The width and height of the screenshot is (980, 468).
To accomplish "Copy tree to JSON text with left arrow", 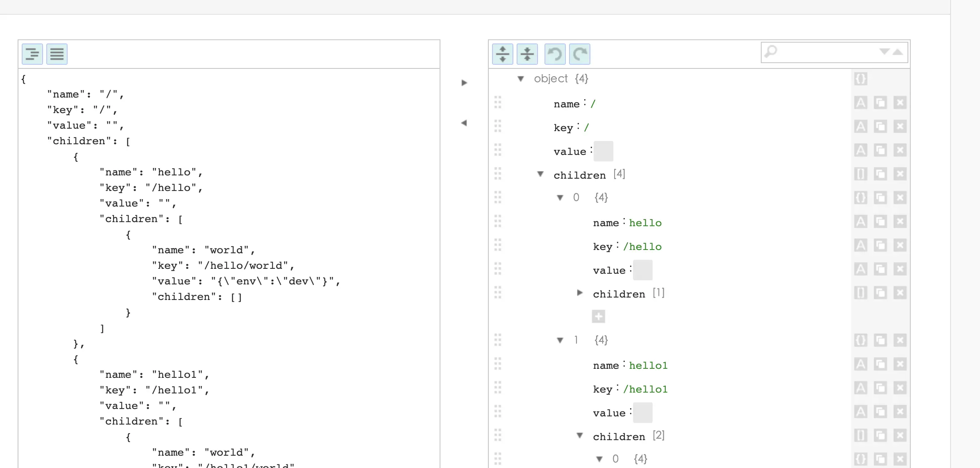I will [x=464, y=123].
